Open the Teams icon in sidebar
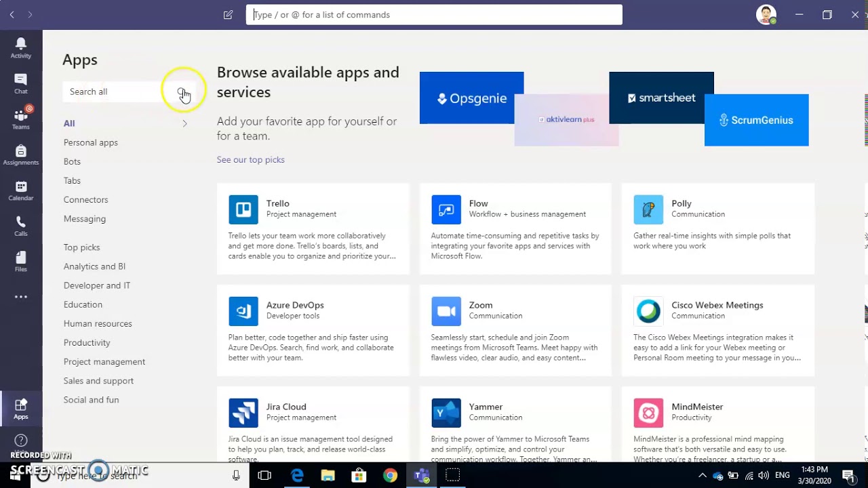The width and height of the screenshot is (868, 488). click(x=21, y=119)
